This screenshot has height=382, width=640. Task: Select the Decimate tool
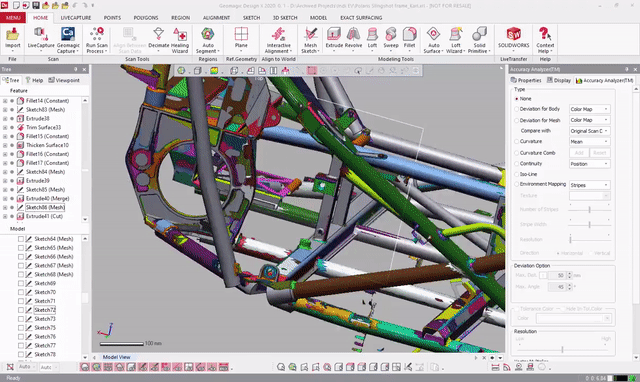tap(158, 40)
